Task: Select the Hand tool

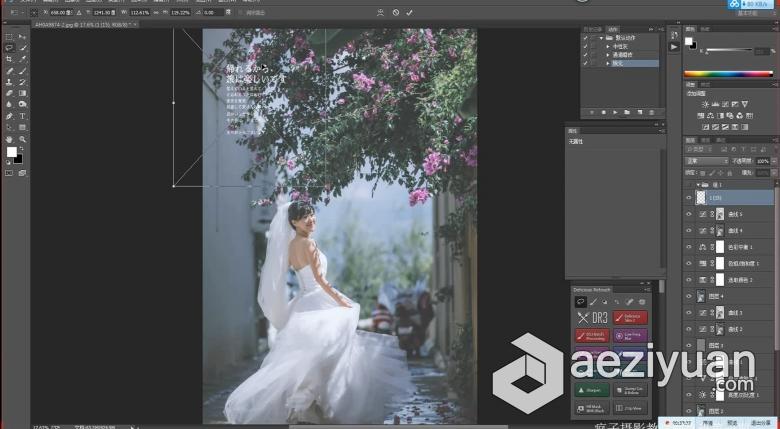Action: tap(10, 139)
